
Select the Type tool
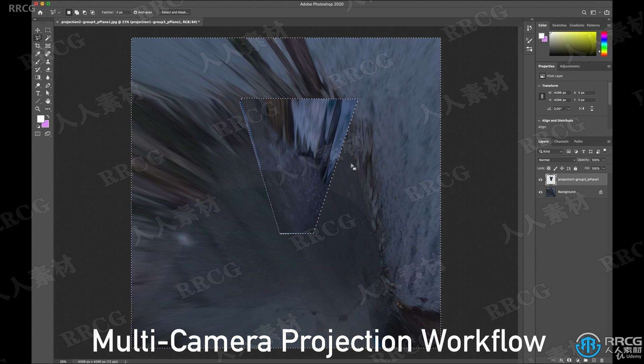tap(38, 93)
